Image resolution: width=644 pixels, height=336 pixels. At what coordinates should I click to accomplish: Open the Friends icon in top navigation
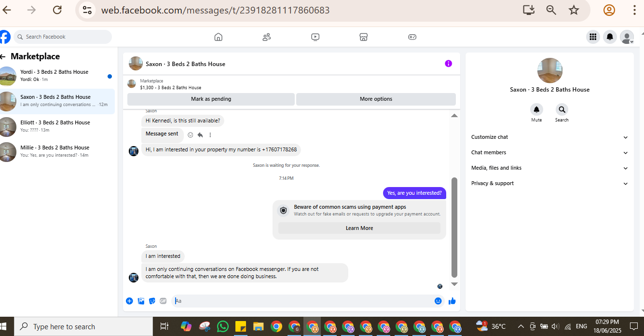pos(266,37)
